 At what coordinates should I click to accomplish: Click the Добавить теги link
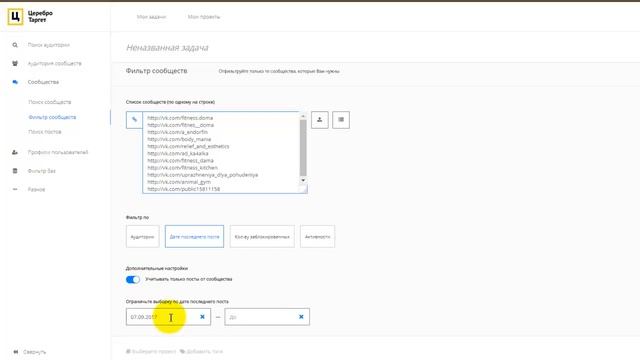coord(202,351)
